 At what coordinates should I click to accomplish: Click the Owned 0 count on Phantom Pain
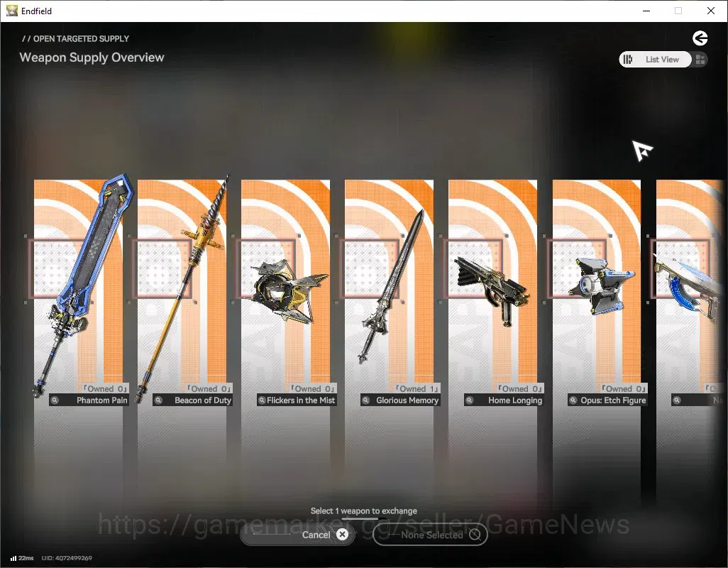point(106,389)
